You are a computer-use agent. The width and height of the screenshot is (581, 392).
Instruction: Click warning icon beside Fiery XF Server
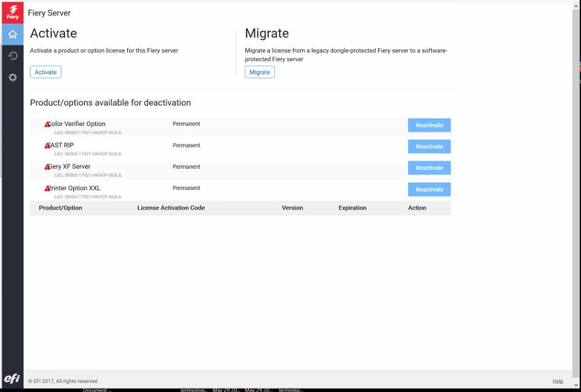48,167
